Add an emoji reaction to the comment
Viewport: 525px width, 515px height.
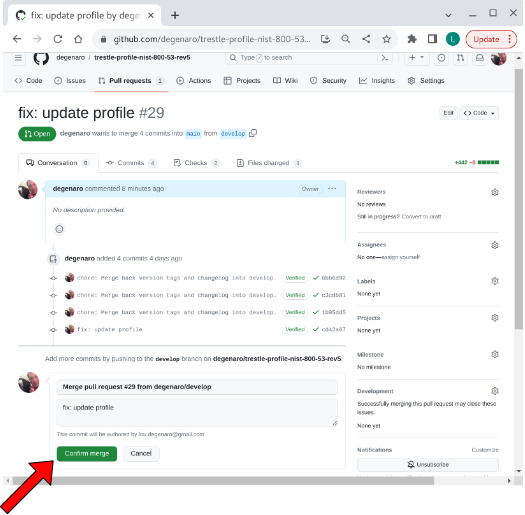point(59,229)
